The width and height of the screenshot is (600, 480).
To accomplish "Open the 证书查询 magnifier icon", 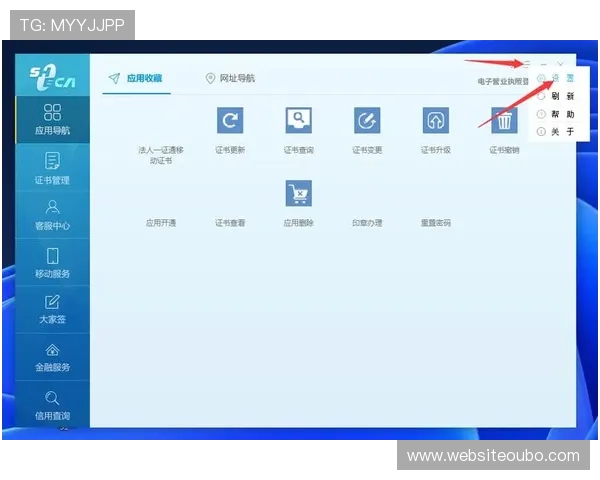I will 298,120.
